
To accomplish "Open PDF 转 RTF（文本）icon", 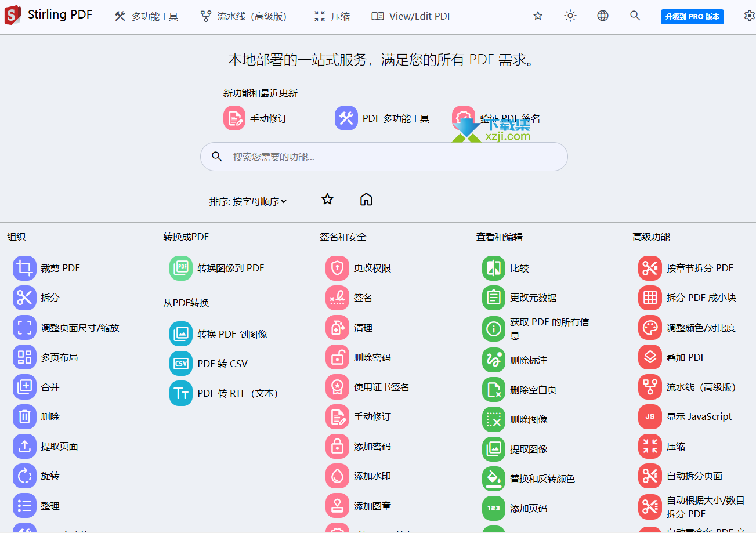I will pos(181,393).
